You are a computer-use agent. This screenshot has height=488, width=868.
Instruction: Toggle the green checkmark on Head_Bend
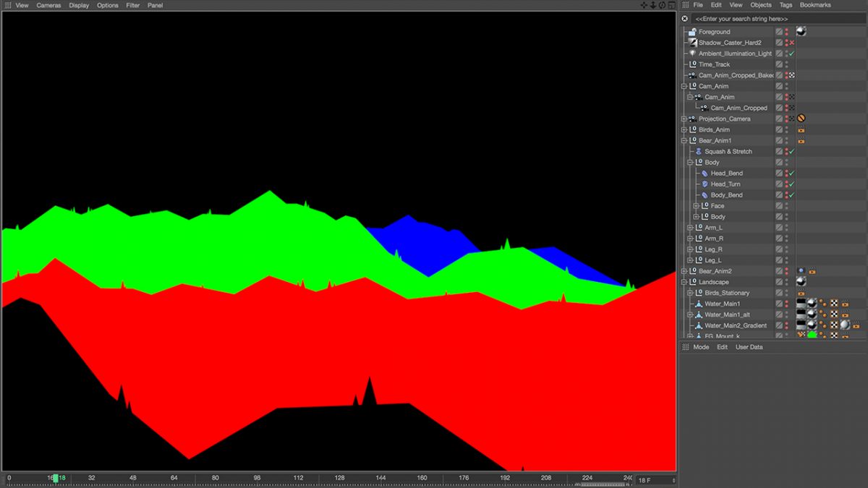click(792, 174)
